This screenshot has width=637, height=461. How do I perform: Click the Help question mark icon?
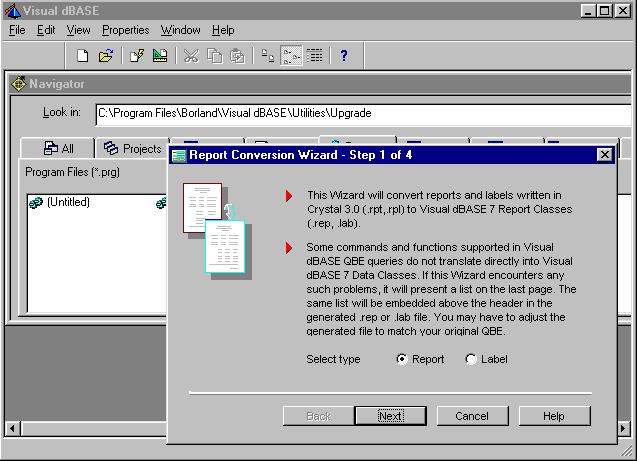344,56
